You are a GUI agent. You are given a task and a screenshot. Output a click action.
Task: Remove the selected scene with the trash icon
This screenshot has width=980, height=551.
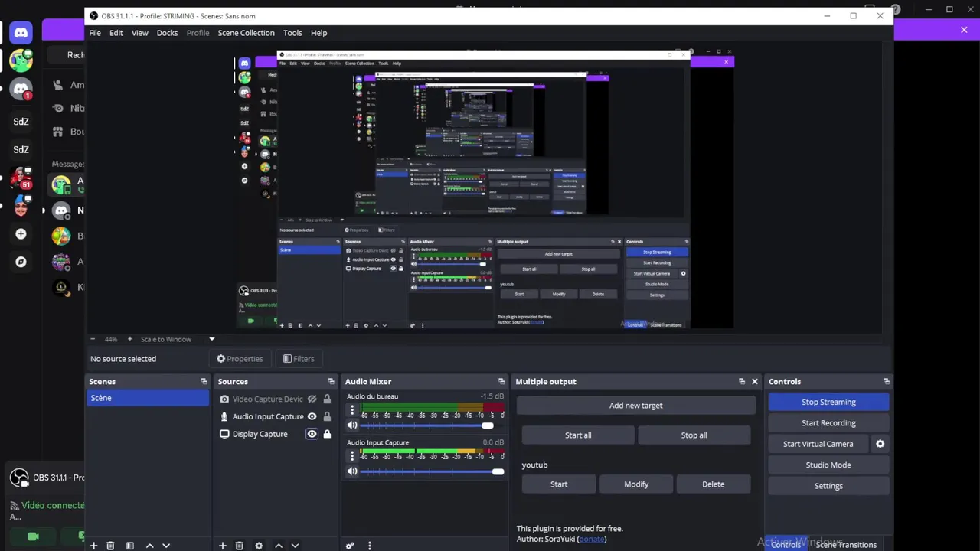110,546
